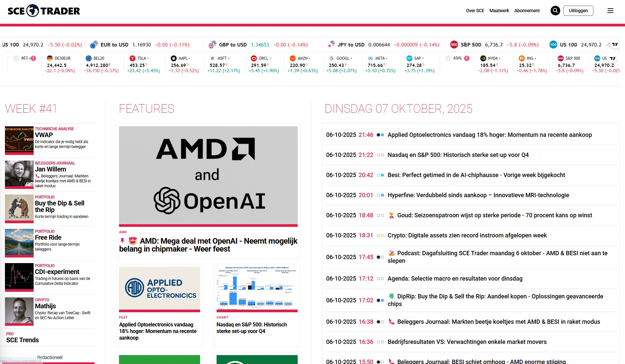This screenshot has height=364, width=625.
Task: Click the AMZN ticker icon
Action: click(x=292, y=58)
